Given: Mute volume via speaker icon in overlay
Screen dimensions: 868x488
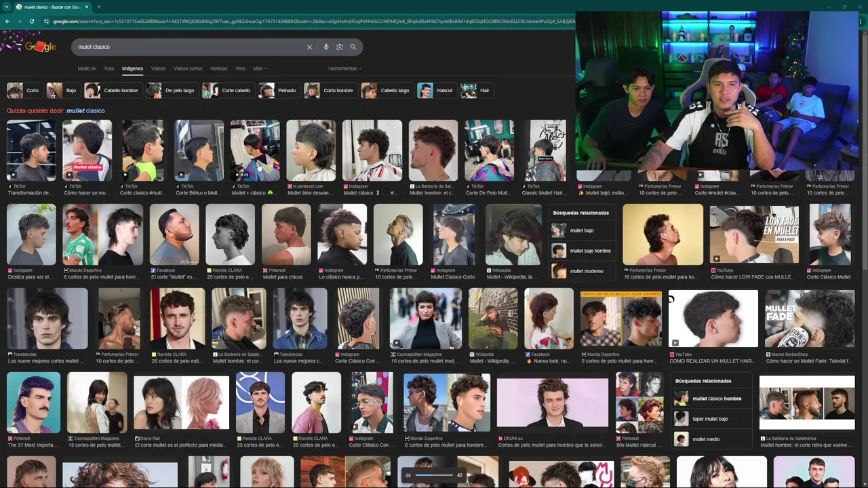Looking at the screenshot, I should 408,475.
